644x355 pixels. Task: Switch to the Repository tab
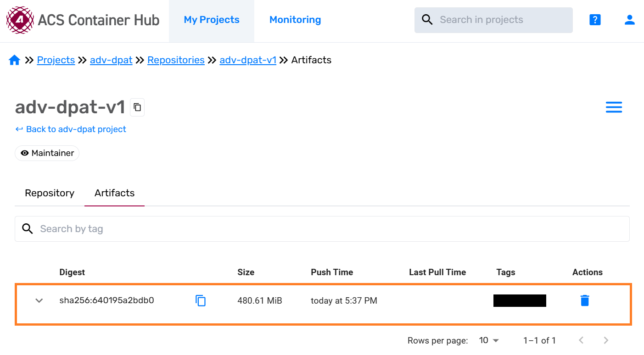(50, 193)
